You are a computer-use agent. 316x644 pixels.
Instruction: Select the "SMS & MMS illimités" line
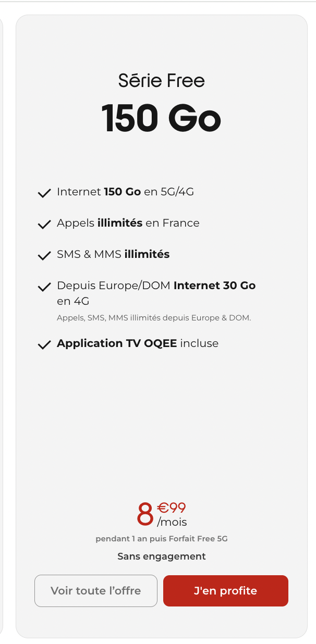113,254
